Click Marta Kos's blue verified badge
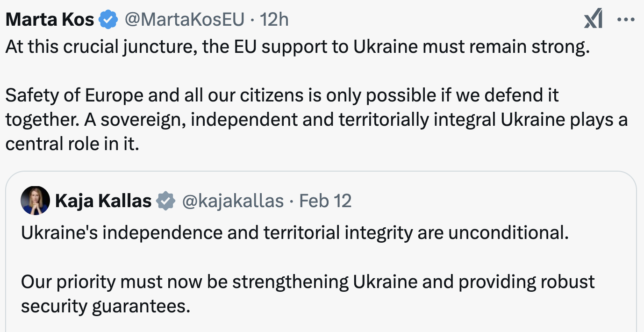Screen dimensions: 644x332 pos(109,20)
